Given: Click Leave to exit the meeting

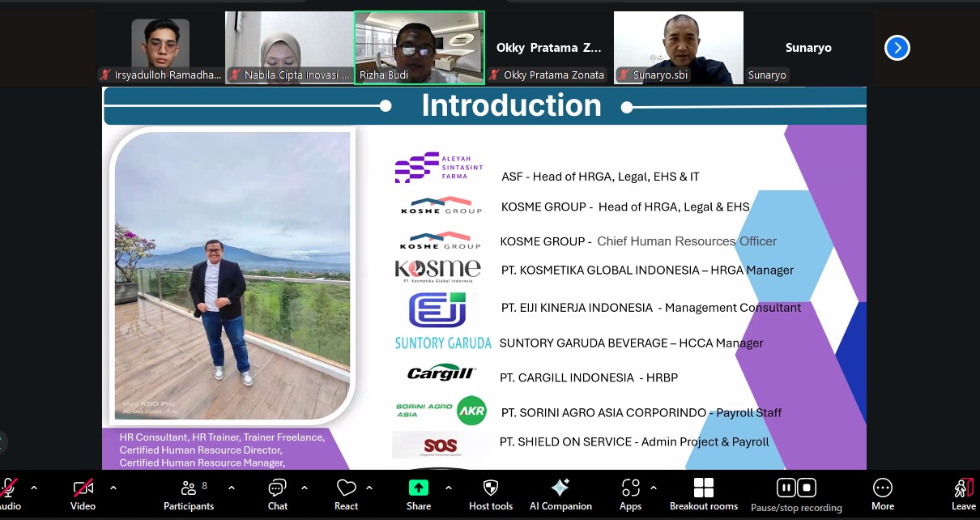Looking at the screenshot, I should click(962, 494).
